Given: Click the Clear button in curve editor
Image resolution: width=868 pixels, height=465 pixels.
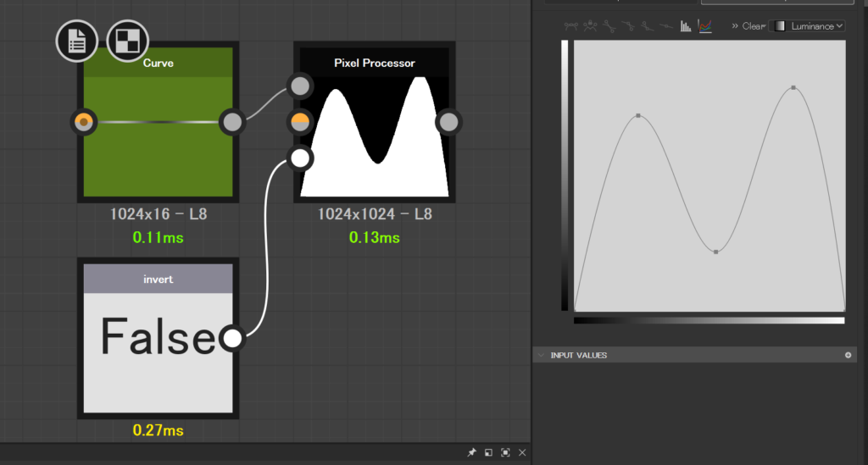Looking at the screenshot, I should [x=753, y=26].
